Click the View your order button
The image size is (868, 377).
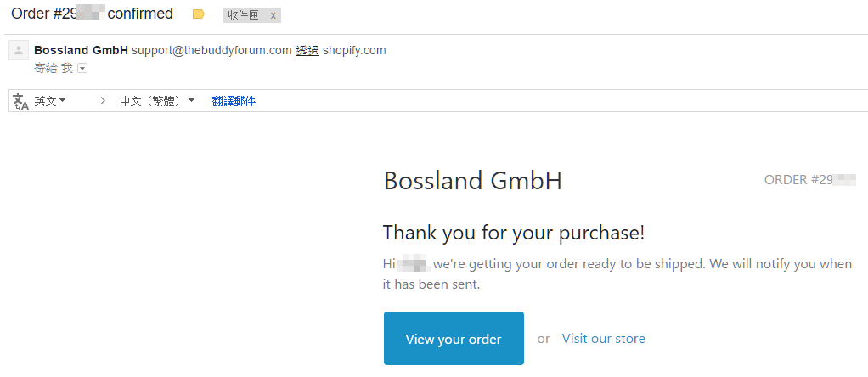(454, 339)
